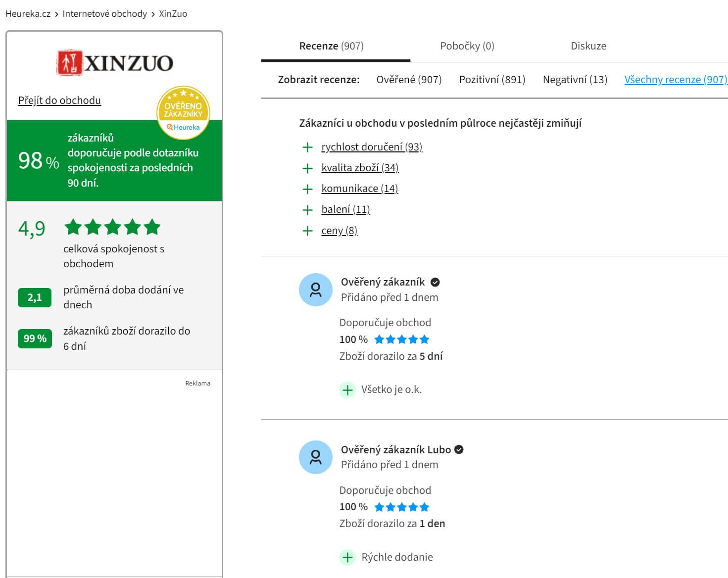Click the avatar of Ověřený zákazník Lubo
The height and width of the screenshot is (578, 728).
point(316,457)
